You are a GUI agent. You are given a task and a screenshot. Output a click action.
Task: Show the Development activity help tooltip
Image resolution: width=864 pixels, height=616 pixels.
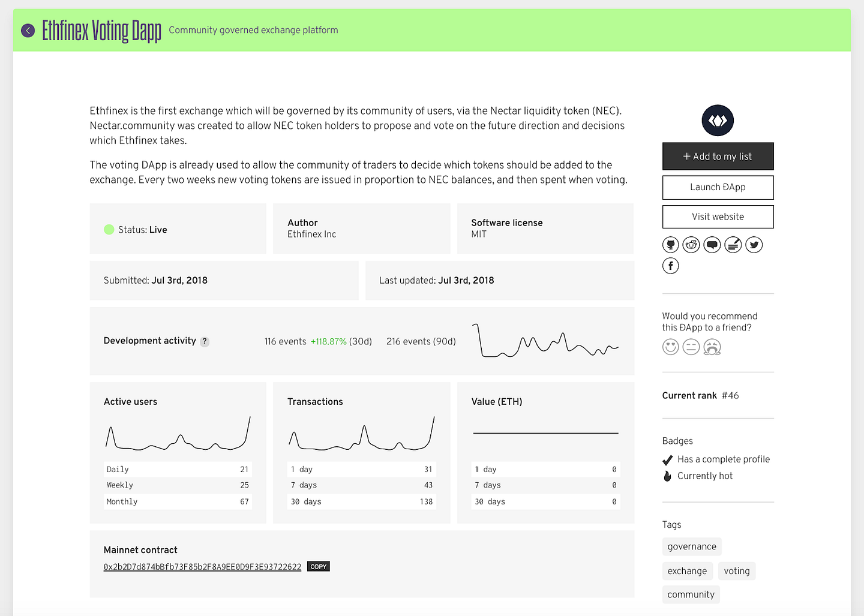205,341
